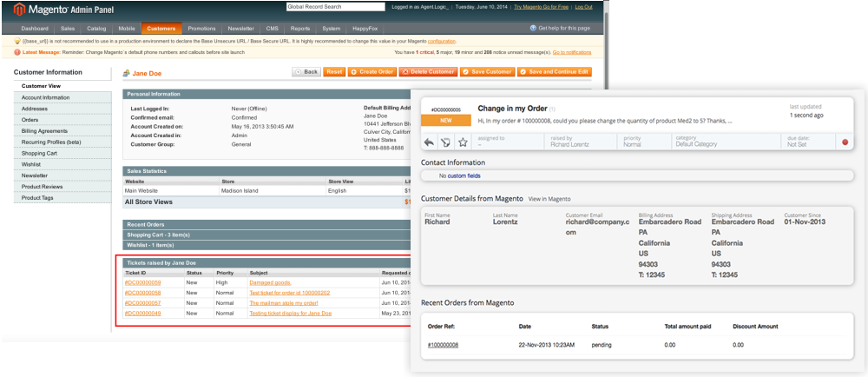Open order reference #100000008 link
Screen dimensions: 868x377
pos(443,345)
